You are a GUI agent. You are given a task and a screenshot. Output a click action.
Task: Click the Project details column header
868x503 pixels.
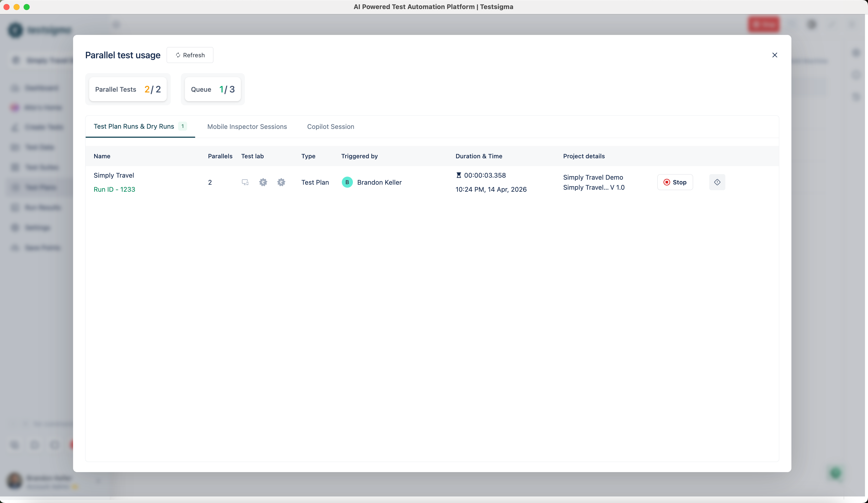point(583,156)
